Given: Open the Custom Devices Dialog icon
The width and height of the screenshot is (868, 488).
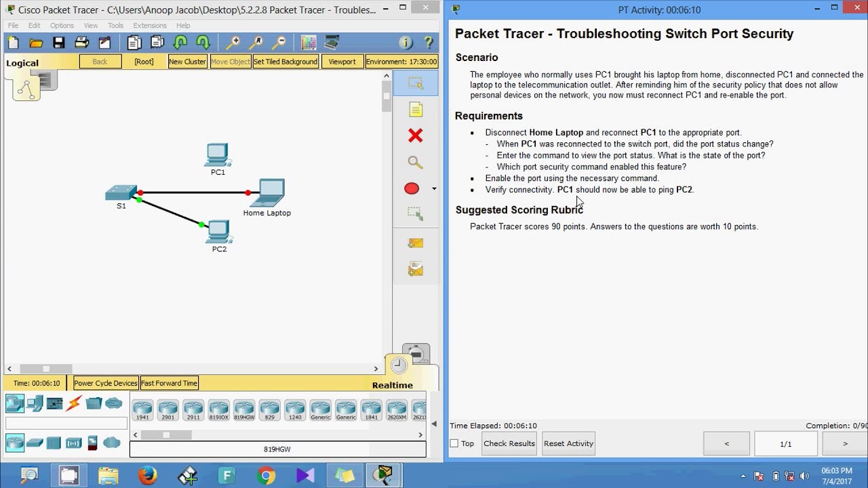Looking at the screenshot, I should pos(332,43).
